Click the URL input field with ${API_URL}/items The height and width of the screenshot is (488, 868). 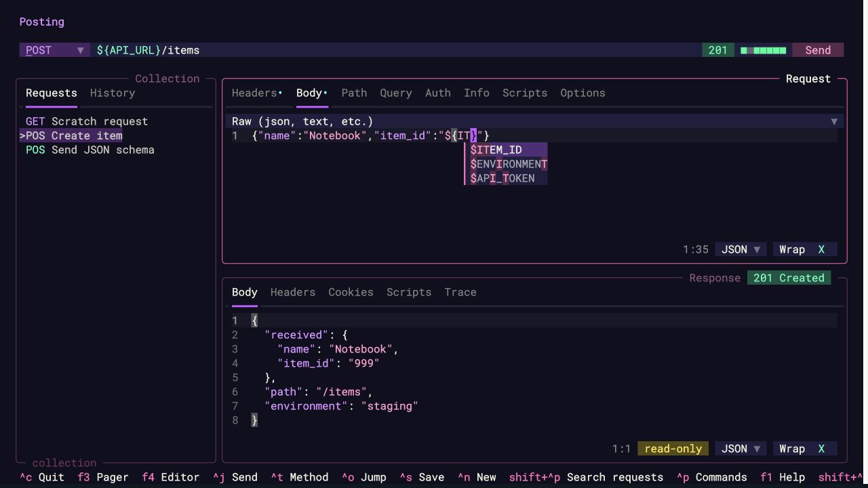click(x=396, y=50)
